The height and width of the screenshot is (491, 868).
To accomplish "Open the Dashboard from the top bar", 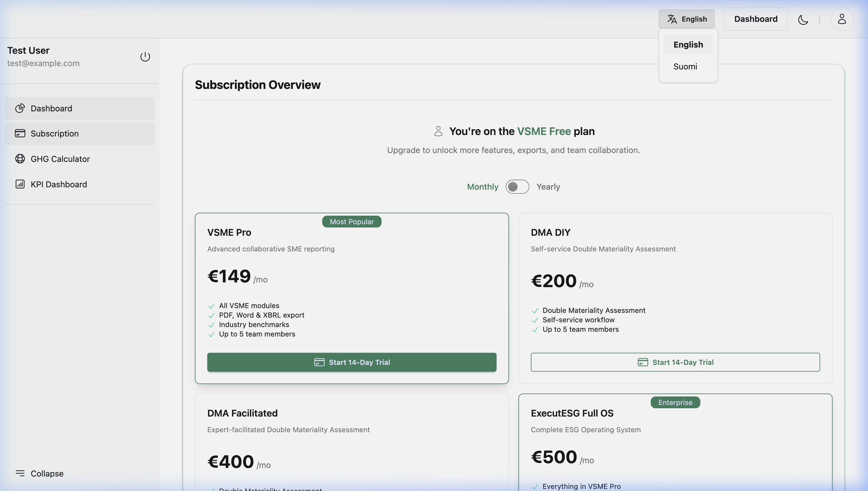I will 756,19.
